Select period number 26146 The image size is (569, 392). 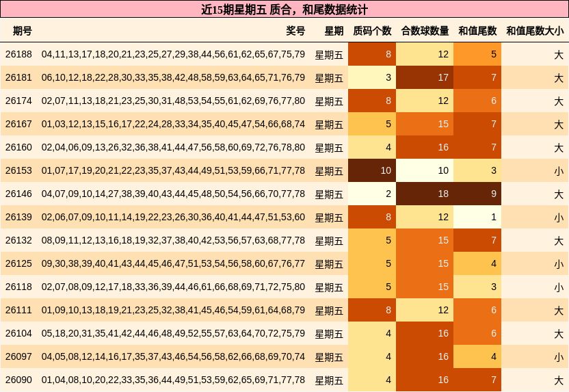[x=18, y=194]
